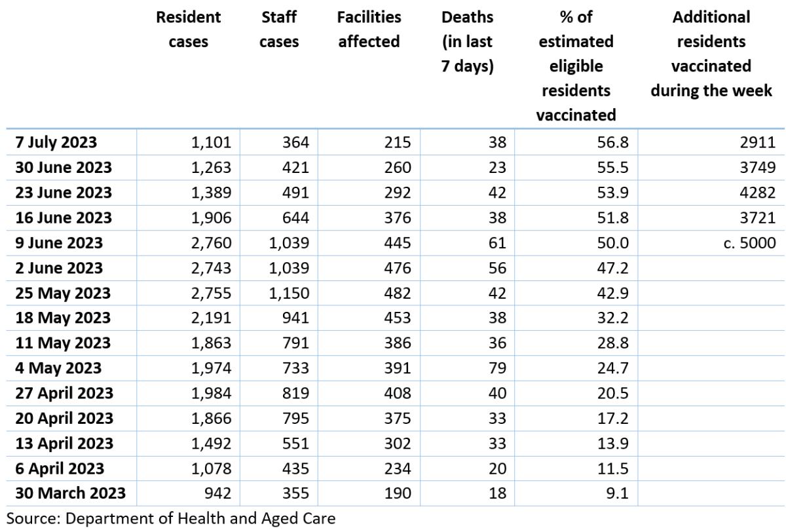This screenshot has width=786, height=532.
Task: Select the "Staff cases" column header
Action: click(x=279, y=29)
